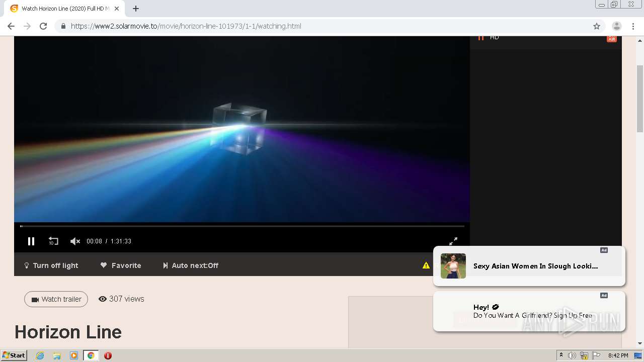The height and width of the screenshot is (362, 644).
Task: Click the yellow warning report icon
Action: coord(426,265)
